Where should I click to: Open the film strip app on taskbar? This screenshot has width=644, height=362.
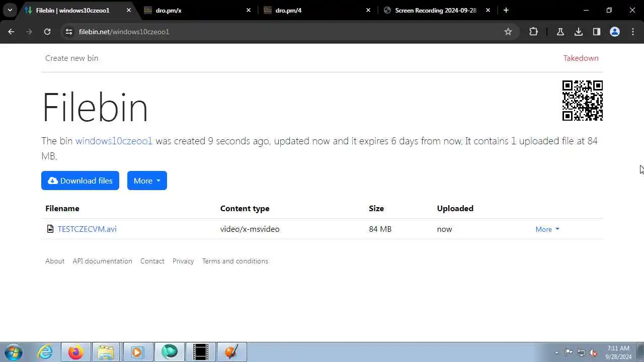point(201,352)
